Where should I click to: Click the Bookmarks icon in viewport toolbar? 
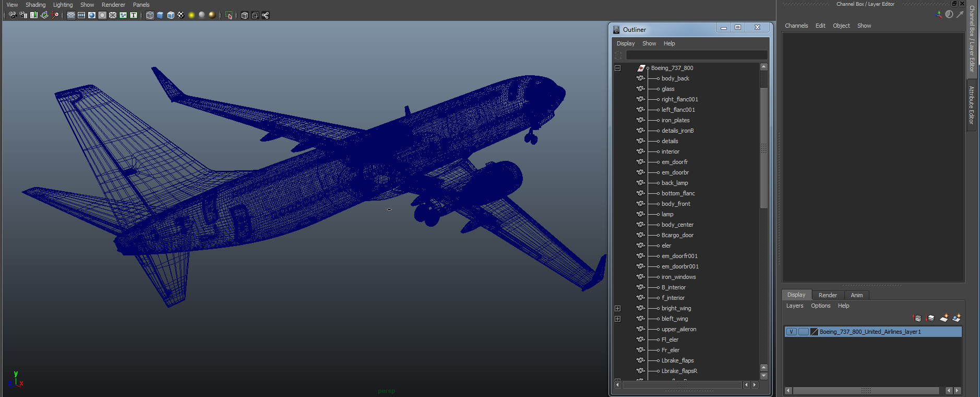pos(34,15)
